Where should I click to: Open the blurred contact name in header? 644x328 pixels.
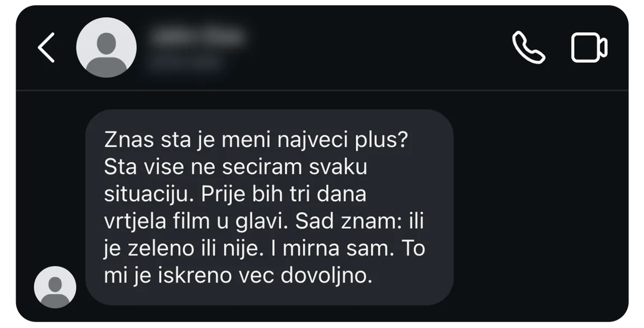pyautogui.click(x=197, y=37)
